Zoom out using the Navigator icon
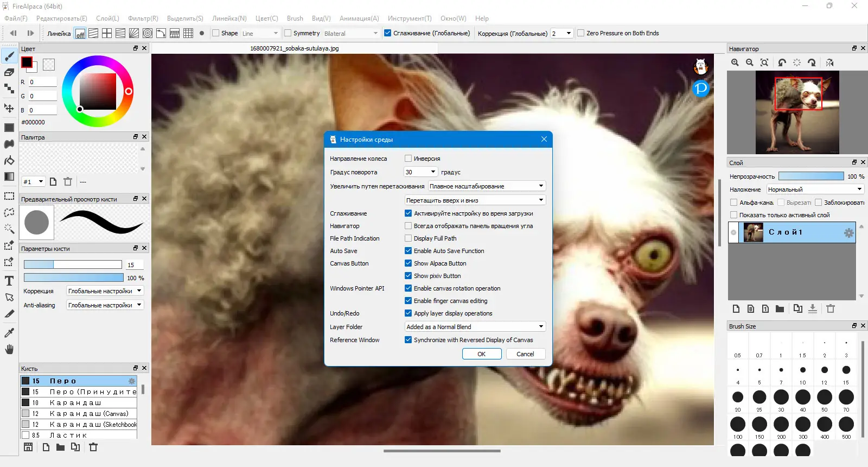868x467 pixels. [750, 62]
